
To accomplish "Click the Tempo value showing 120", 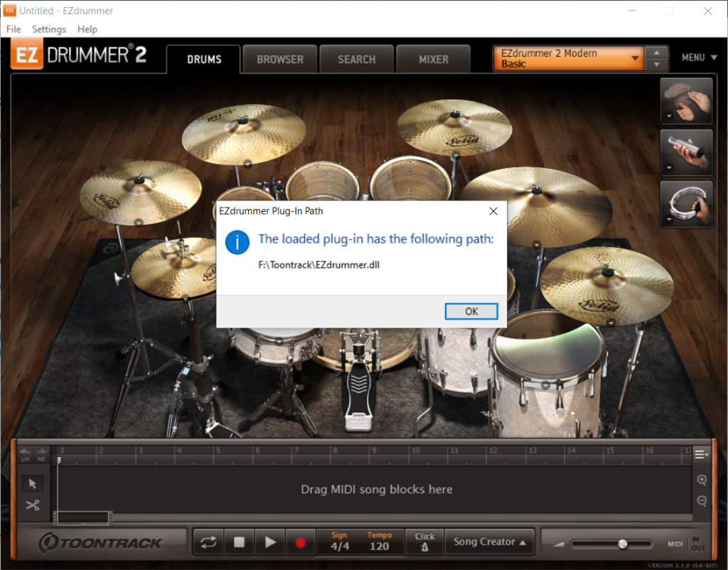I will click(x=380, y=546).
